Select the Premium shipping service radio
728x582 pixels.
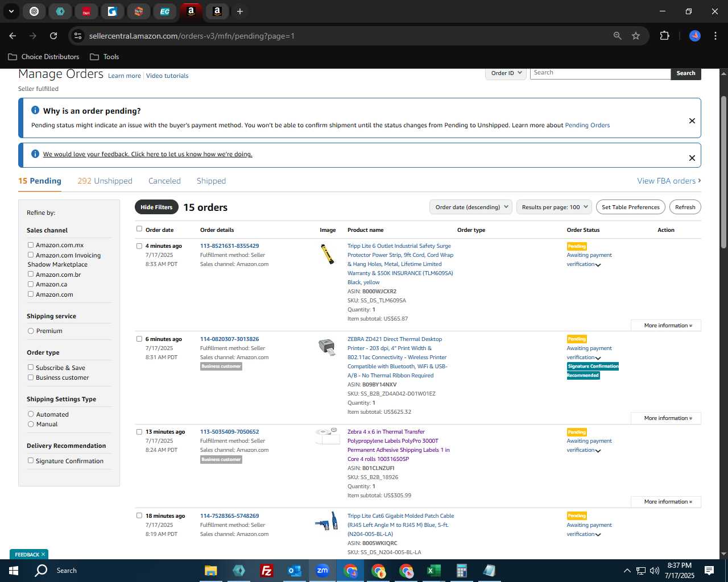click(x=31, y=331)
